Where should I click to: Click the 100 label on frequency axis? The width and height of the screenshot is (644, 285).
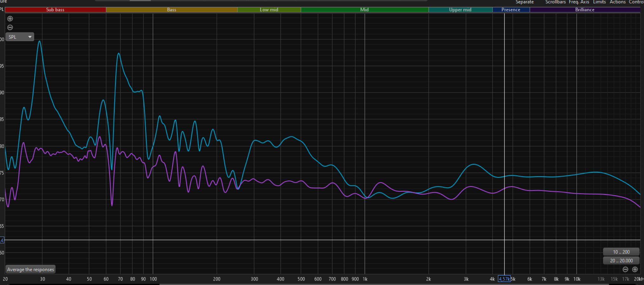(x=153, y=279)
